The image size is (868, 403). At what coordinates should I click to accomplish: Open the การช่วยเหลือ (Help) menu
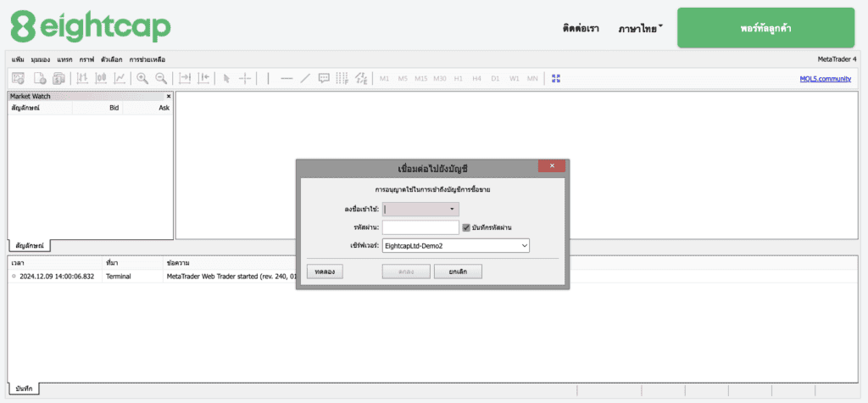(x=147, y=59)
